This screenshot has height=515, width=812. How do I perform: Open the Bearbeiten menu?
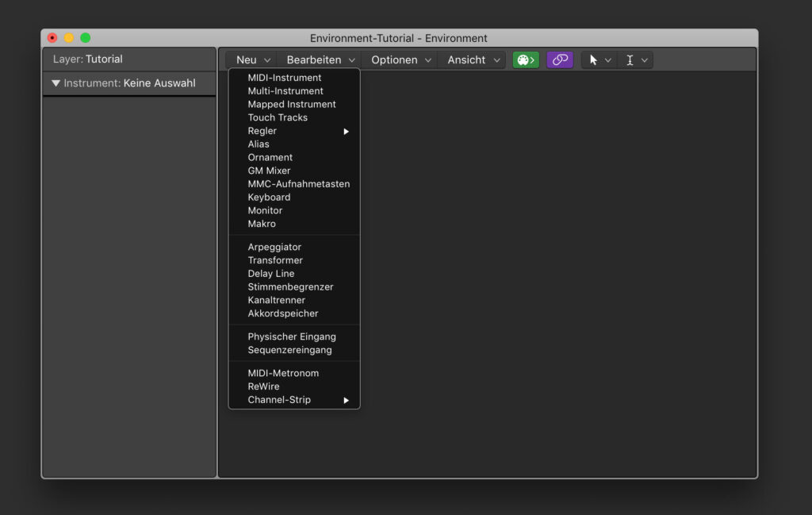pos(320,60)
